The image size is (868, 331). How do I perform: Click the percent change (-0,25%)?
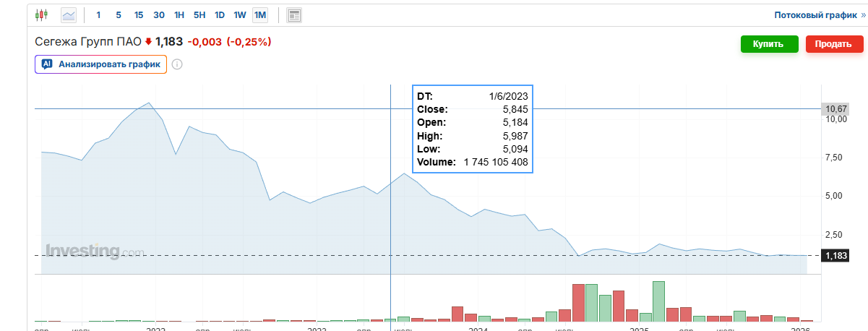pyautogui.click(x=249, y=42)
